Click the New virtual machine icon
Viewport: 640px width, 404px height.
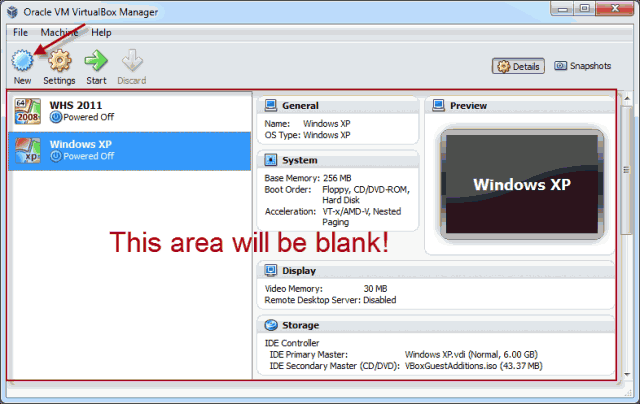[22, 60]
